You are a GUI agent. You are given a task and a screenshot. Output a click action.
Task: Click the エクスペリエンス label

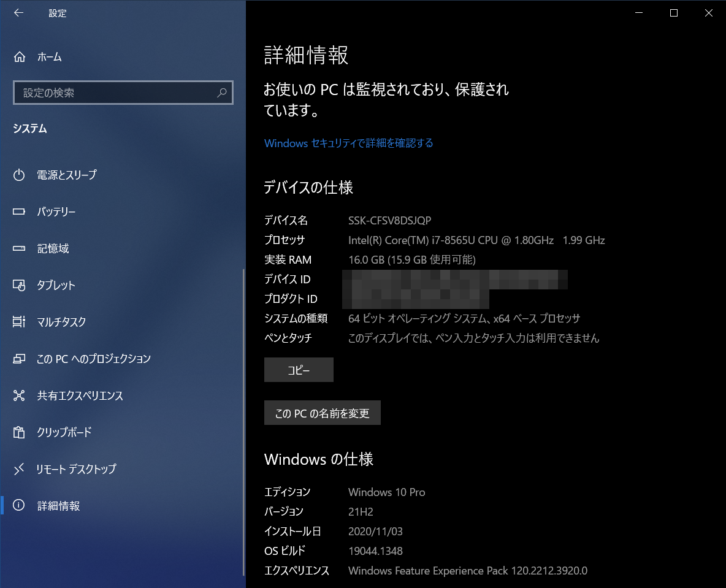coord(297,571)
